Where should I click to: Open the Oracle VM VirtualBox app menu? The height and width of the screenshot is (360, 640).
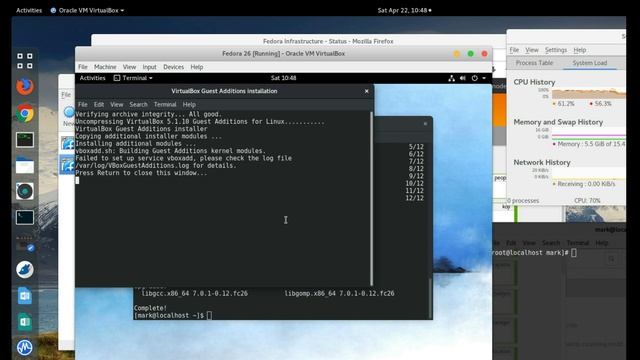coord(87,10)
